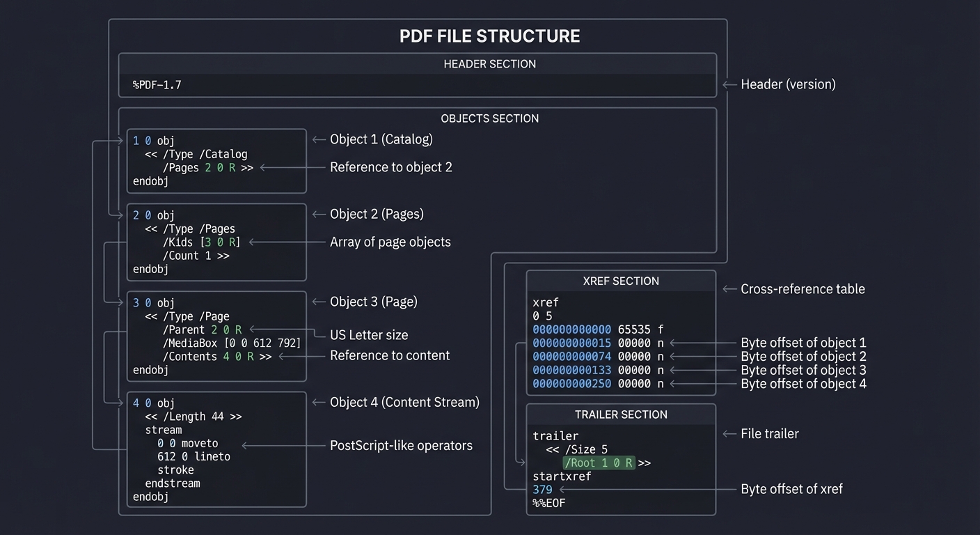This screenshot has height=535, width=980.
Task: Click the PDF FILE STRUCTURE title bar
Action: point(489,36)
